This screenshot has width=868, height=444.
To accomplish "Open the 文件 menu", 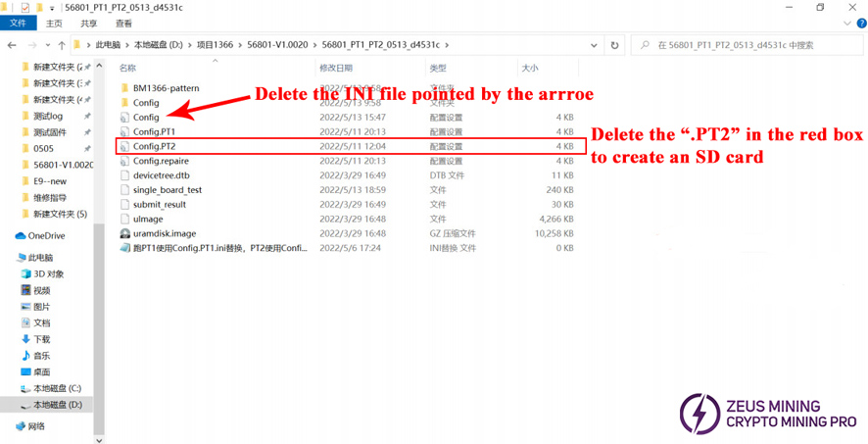I will click(18, 24).
